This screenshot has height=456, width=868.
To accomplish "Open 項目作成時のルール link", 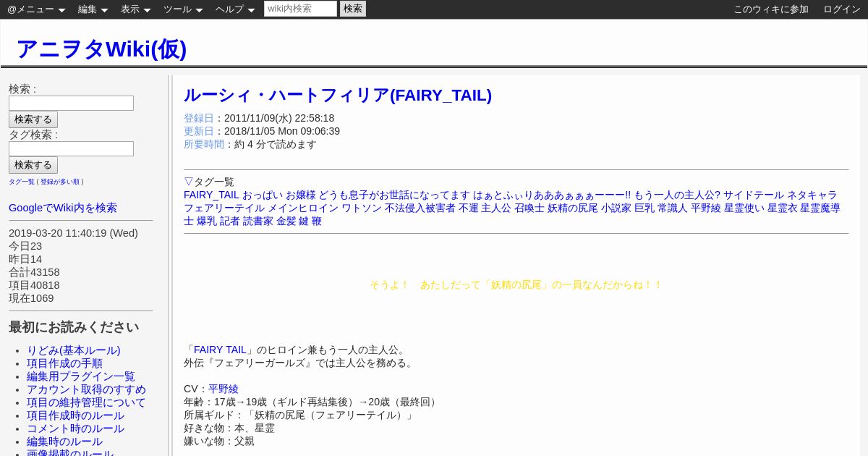I will pos(75,415).
